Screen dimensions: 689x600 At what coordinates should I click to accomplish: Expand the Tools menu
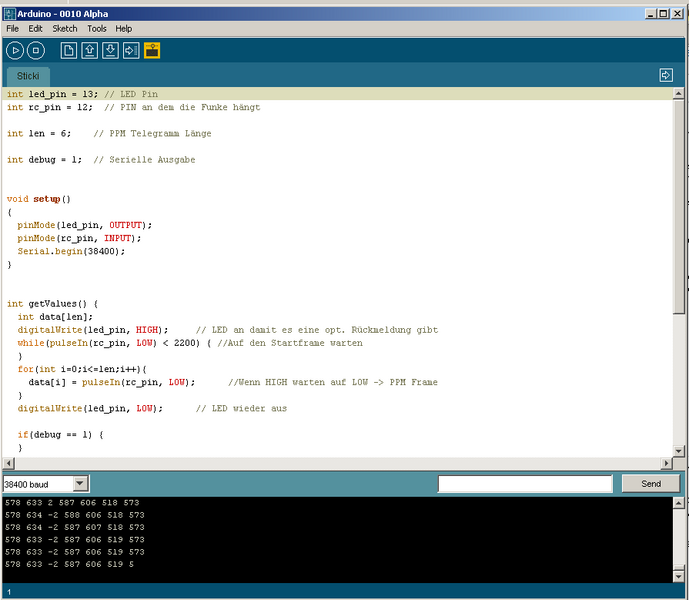[x=96, y=29]
